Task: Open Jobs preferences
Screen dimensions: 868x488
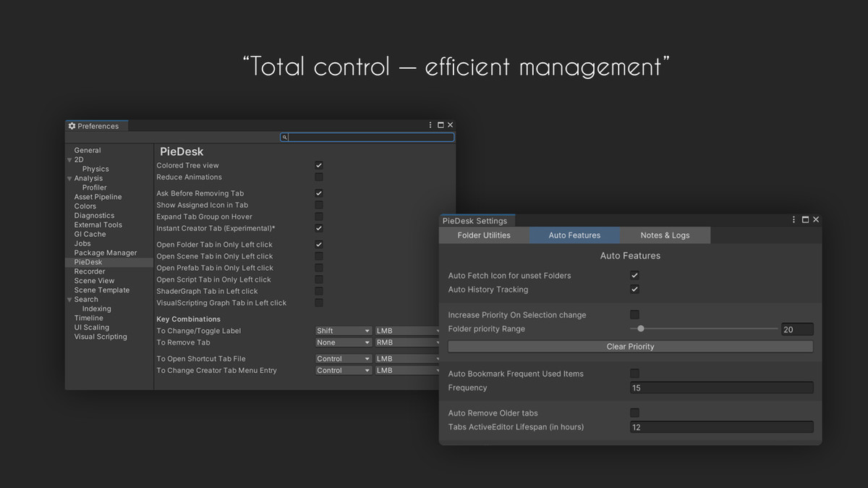Action: pos(82,244)
